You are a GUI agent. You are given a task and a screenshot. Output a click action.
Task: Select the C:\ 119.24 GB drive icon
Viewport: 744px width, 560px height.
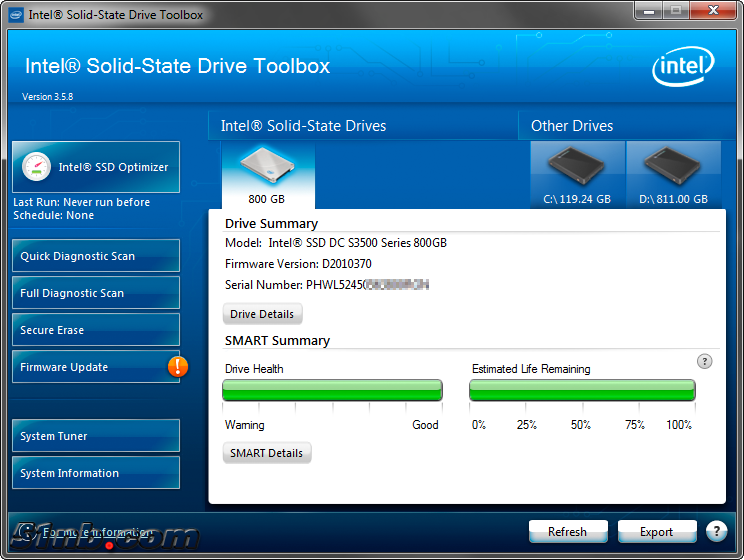[x=577, y=170]
